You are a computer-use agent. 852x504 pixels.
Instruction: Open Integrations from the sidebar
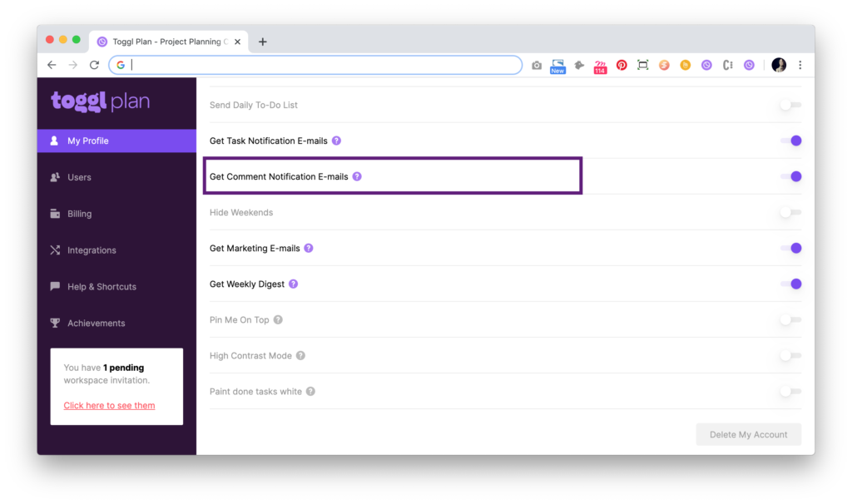point(92,250)
